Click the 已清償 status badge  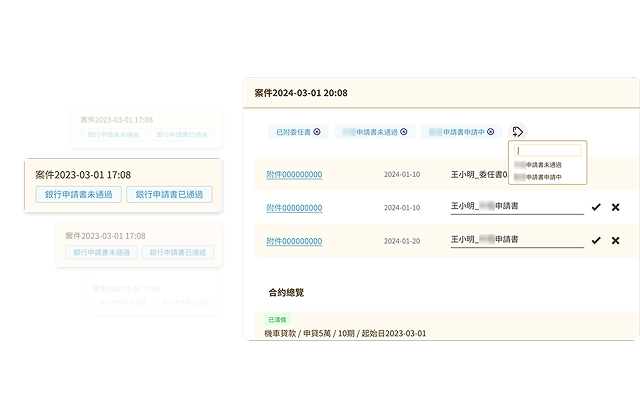276,318
